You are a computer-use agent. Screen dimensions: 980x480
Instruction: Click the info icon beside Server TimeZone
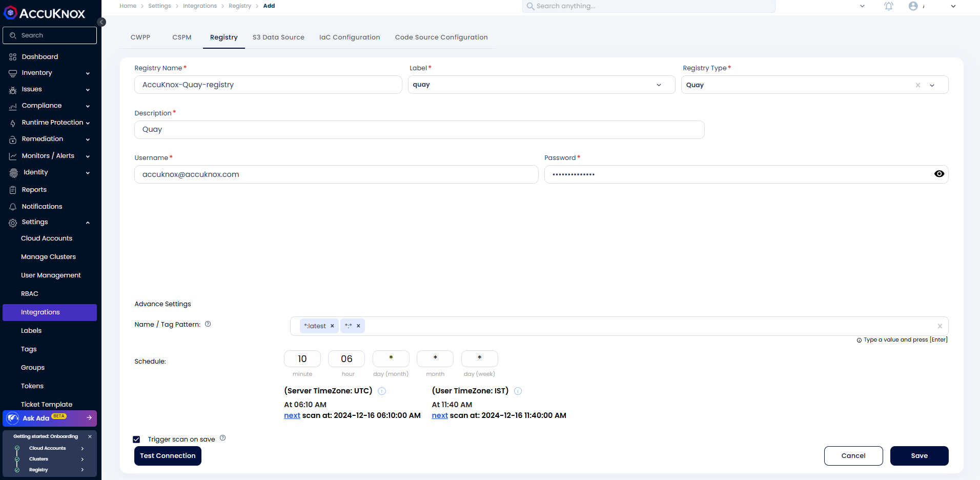(382, 391)
